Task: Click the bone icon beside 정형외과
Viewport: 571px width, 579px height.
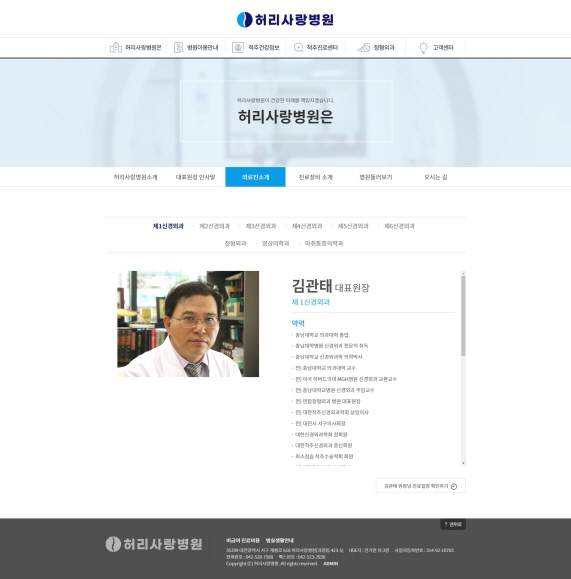Action: (363, 47)
